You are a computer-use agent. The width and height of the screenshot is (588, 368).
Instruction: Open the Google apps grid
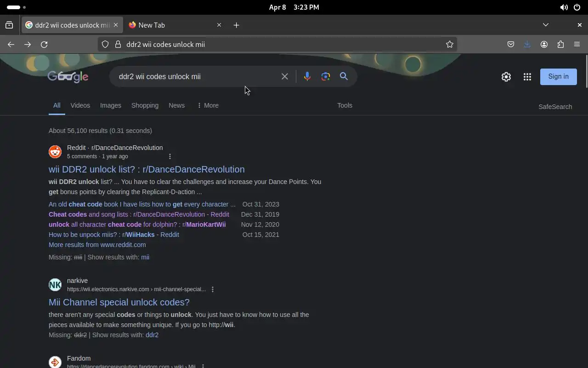coord(527,77)
